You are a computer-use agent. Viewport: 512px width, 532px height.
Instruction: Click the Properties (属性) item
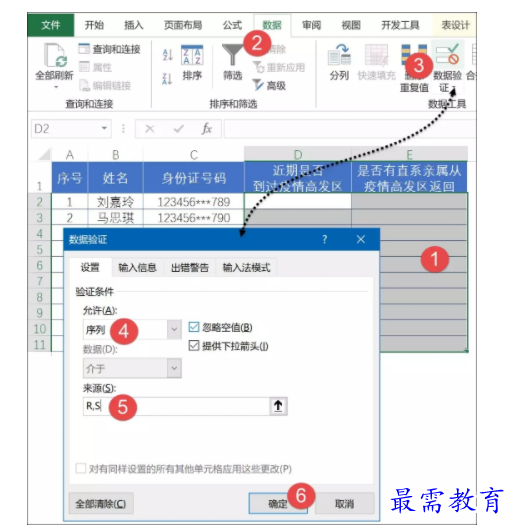[x=95, y=67]
